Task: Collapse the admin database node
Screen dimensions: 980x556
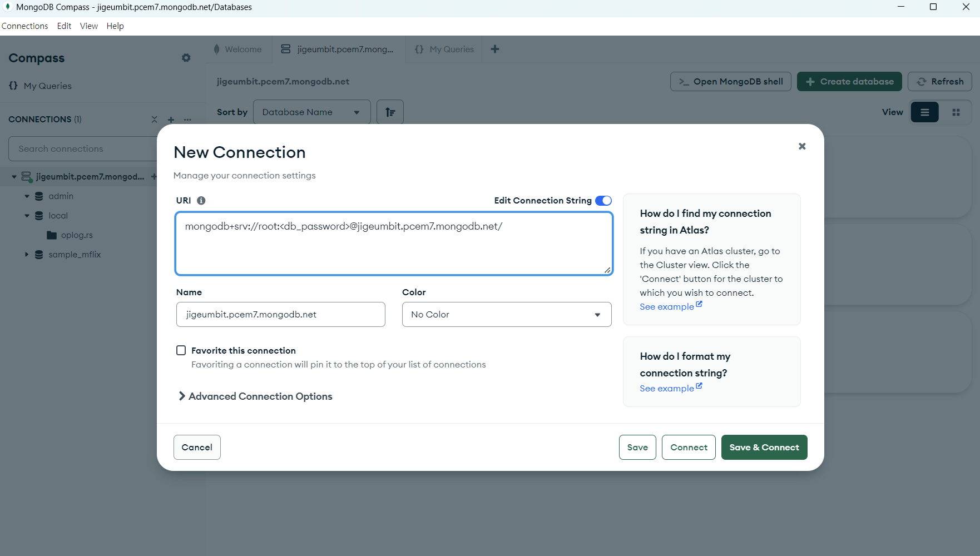Action: 27,196
